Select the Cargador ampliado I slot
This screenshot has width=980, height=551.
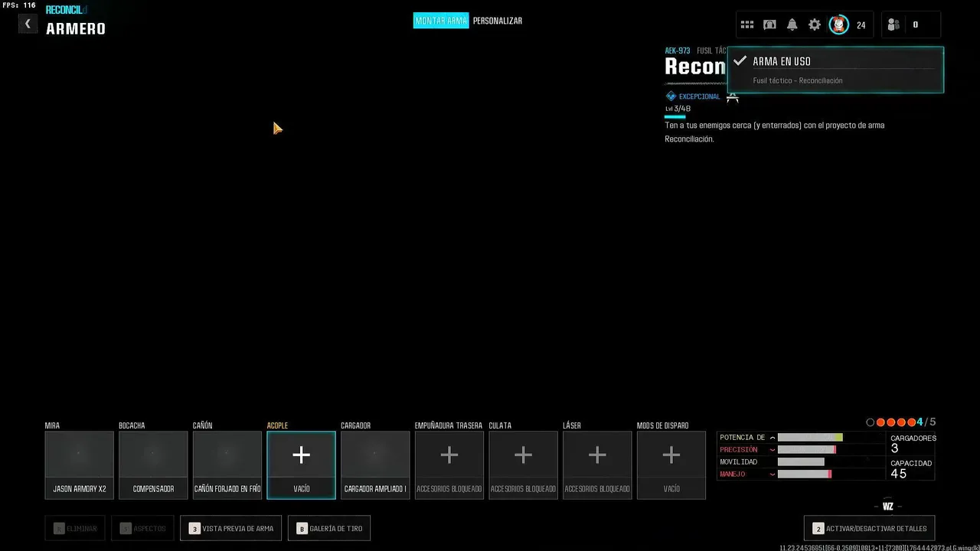(375, 465)
